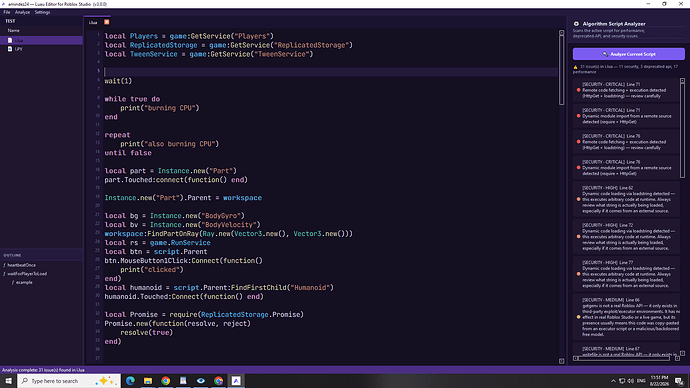This screenshot has width=690, height=388.
Task: Open HIGH Line 77 loadstring issue
Action: click(x=625, y=274)
